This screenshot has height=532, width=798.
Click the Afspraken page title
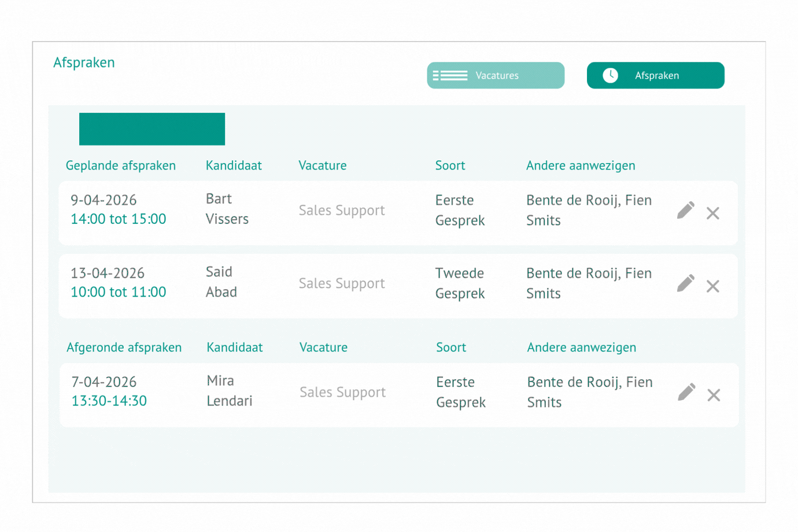click(84, 62)
